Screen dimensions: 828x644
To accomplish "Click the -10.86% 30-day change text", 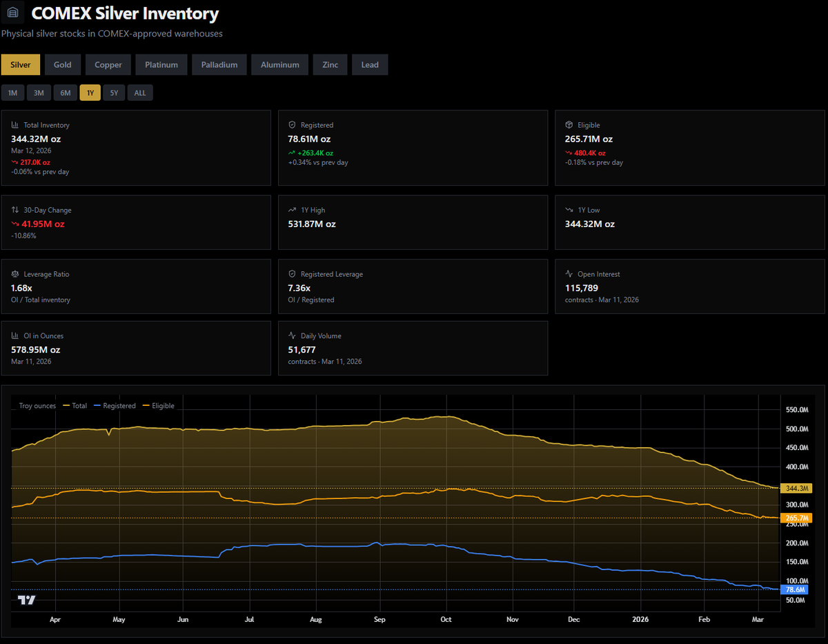I will point(23,235).
